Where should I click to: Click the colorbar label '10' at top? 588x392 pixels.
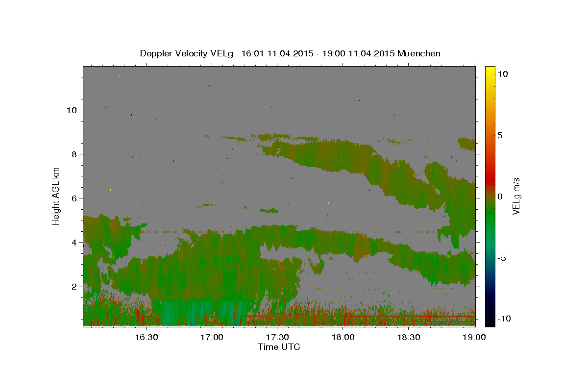[503, 74]
